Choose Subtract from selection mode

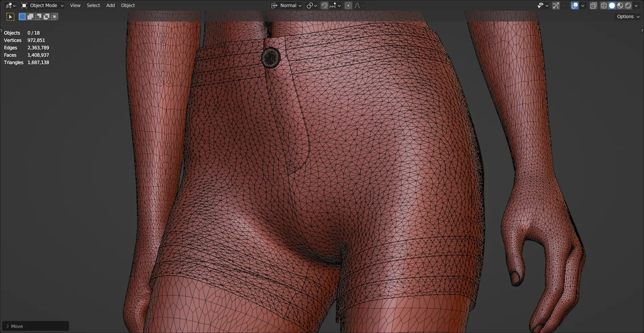point(38,16)
